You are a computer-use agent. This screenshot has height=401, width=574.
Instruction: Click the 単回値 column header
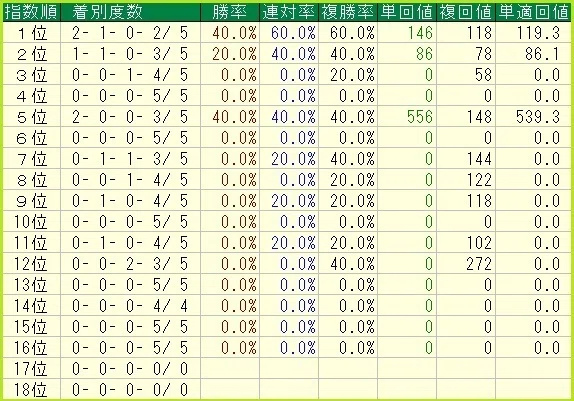click(407, 12)
